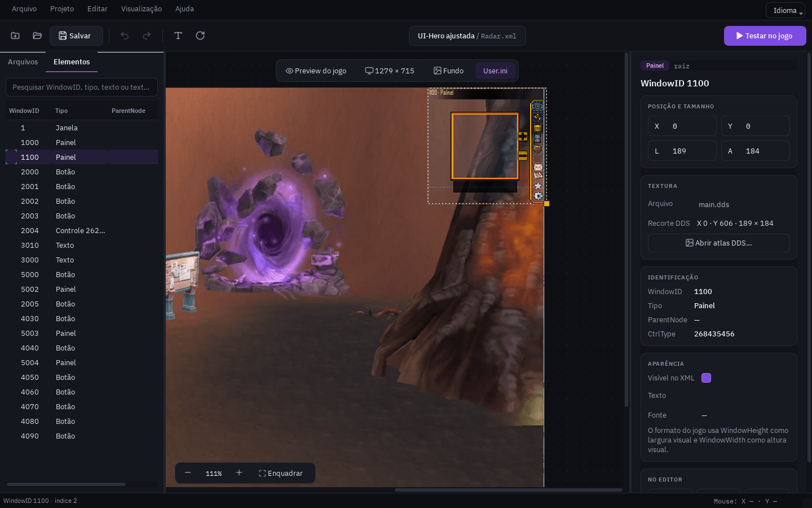The image size is (812, 508).
Task: Click the radar zoom-out minus button
Action: click(523, 156)
